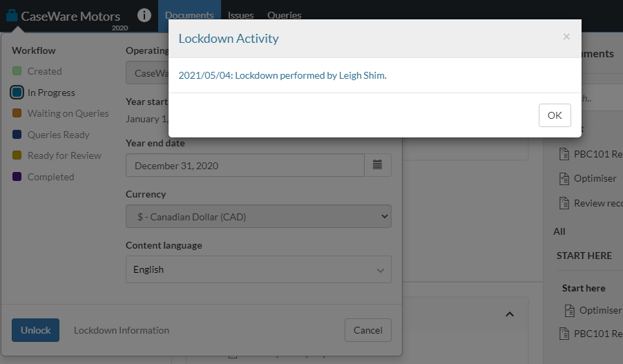Open the engagement information icon

click(x=144, y=15)
